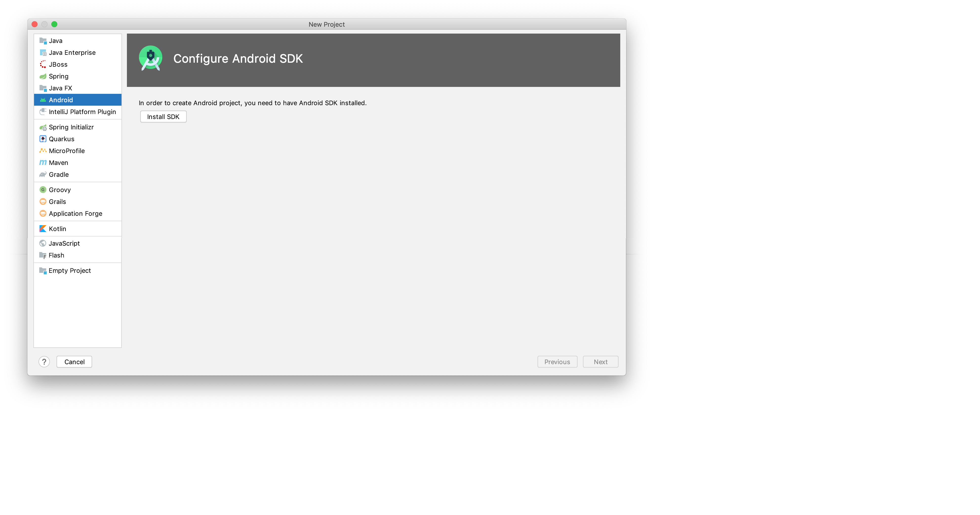Image resolution: width=980 pixels, height=515 pixels.
Task: Select the Quarkus project type icon
Action: [x=42, y=139]
